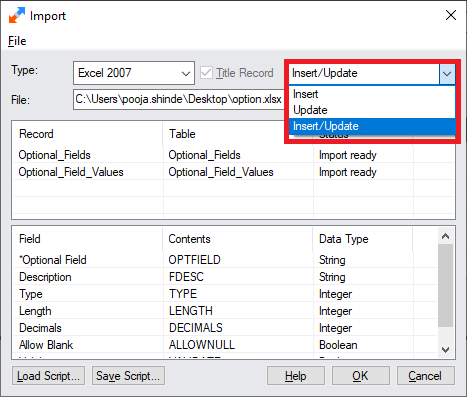Select the Length field row
Viewport: 467px width, 397px height.
click(x=225, y=311)
